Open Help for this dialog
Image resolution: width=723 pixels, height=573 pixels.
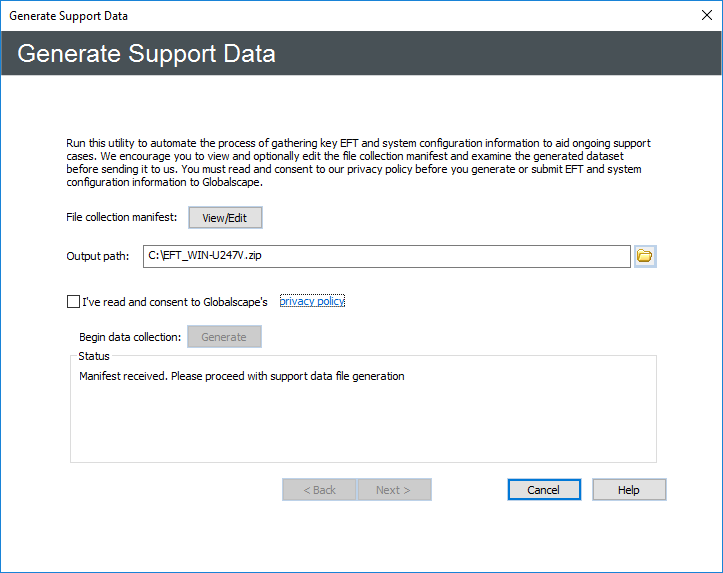629,490
